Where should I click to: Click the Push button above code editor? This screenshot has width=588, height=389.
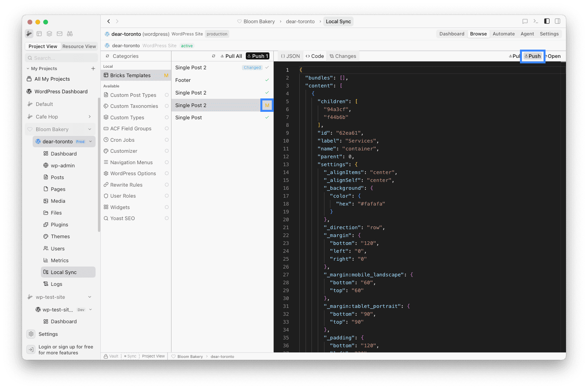pos(533,56)
